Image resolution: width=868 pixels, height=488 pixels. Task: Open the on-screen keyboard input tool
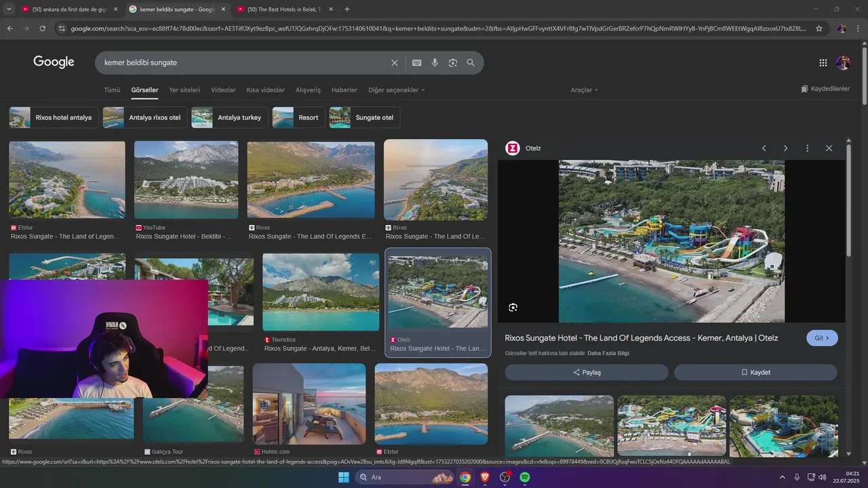pyautogui.click(x=416, y=62)
